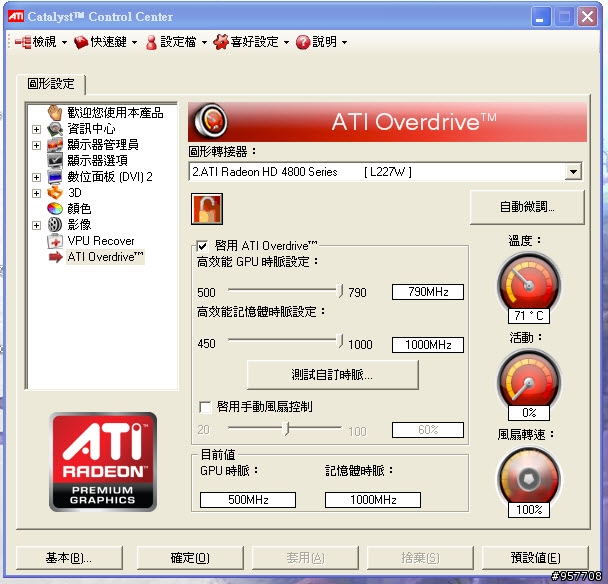
Task: Click the 顯示器選項 display options icon
Action: point(55,161)
